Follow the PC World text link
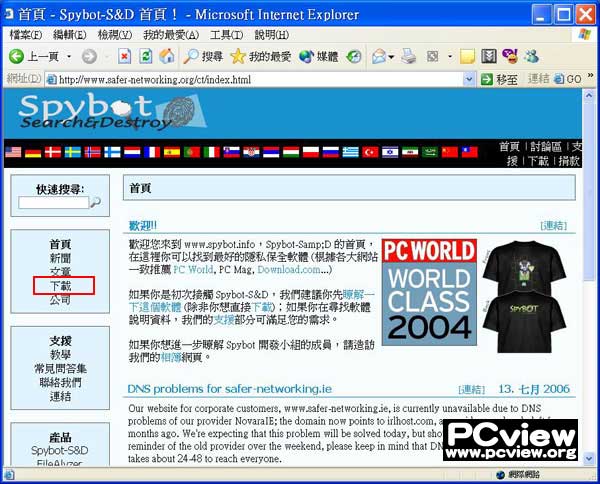600x484 pixels. point(193,269)
